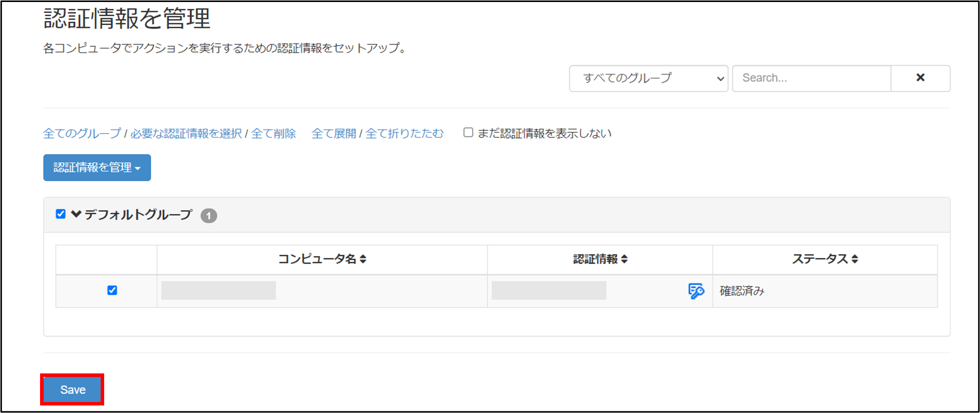Click the デフォルトグループ group title
Screen dimensions: 980x413
point(138,215)
